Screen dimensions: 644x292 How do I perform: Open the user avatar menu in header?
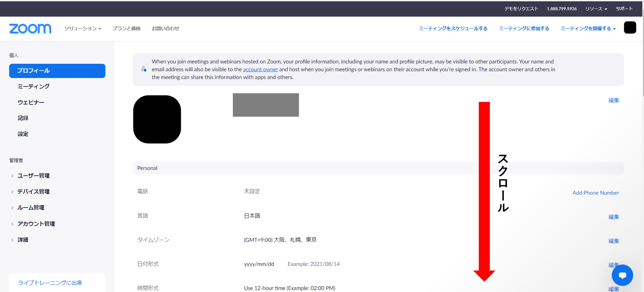pos(630,28)
